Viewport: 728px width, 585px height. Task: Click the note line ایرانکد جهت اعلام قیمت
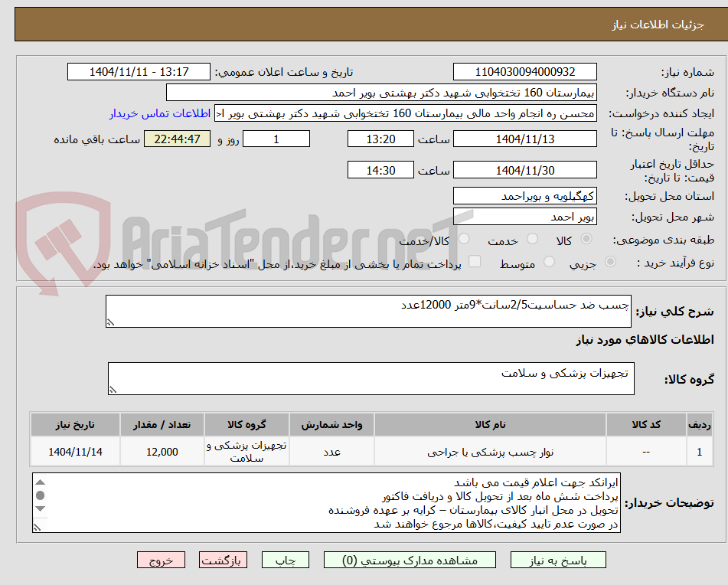pos(536,483)
